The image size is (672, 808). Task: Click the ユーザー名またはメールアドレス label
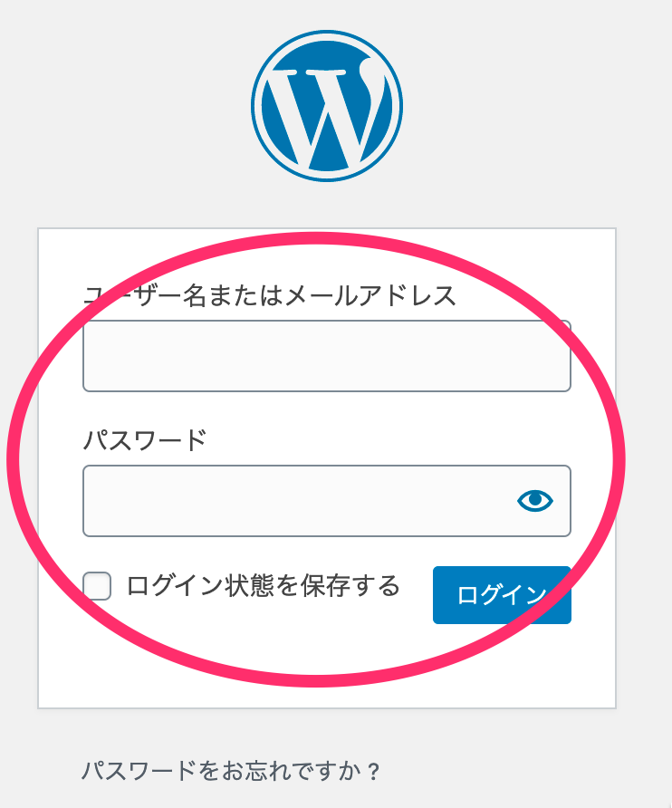[x=270, y=296]
